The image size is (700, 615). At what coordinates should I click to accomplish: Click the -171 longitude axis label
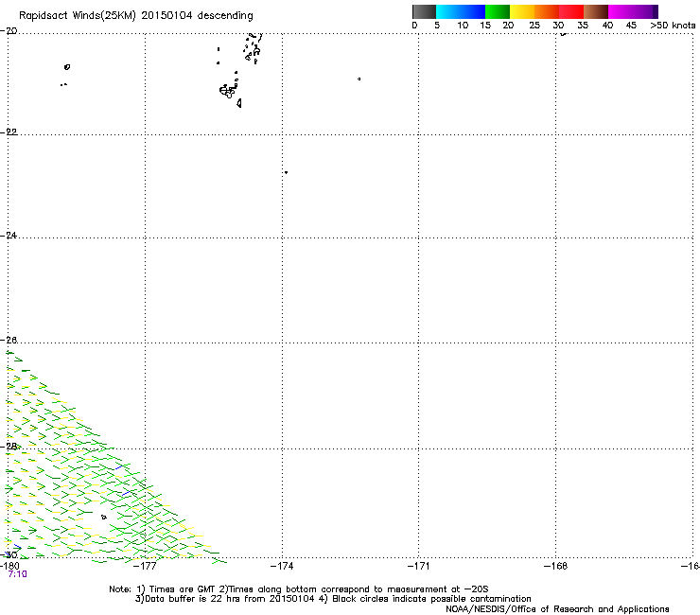click(418, 566)
